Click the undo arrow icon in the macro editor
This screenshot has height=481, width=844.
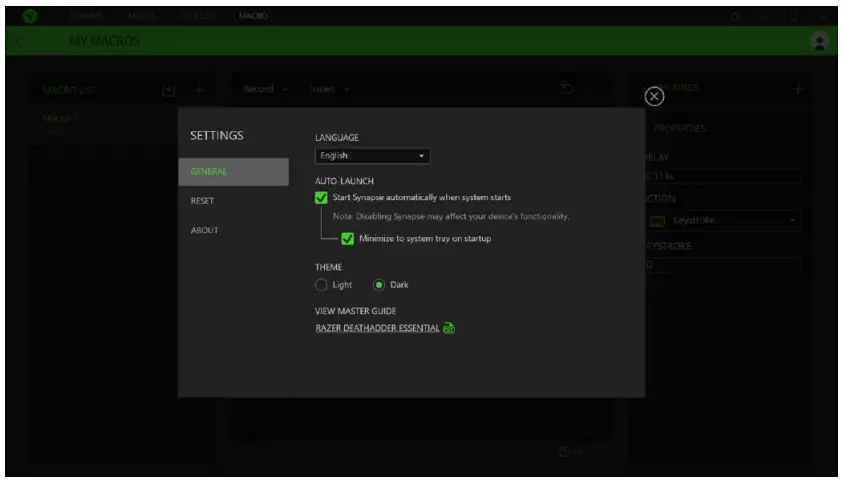coord(566,88)
